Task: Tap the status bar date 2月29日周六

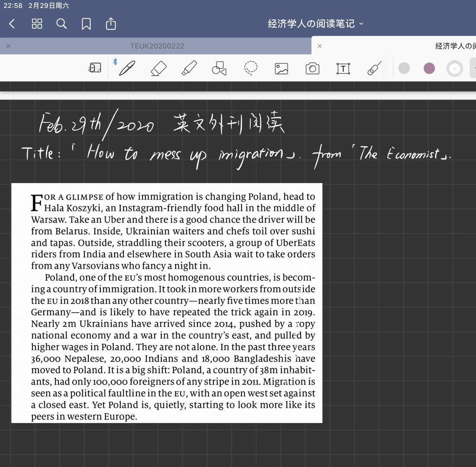Action: (48, 6)
